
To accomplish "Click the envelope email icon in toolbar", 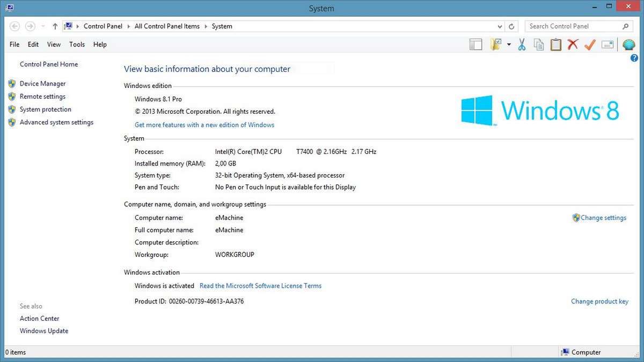I will (608, 45).
